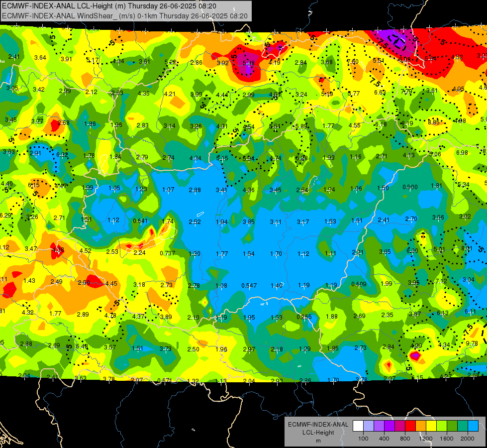
Task: Click the legend label 'LCL-Height'
Action: coord(318,433)
